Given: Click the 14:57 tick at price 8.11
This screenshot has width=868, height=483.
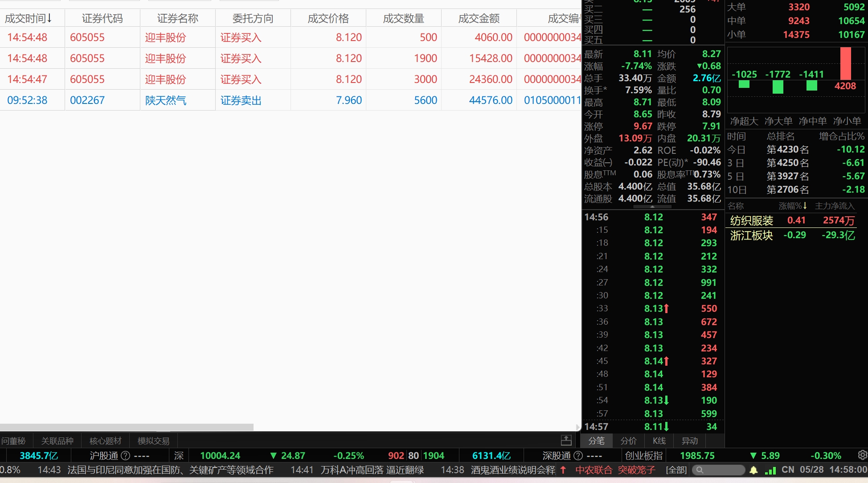Looking at the screenshot, I should tap(653, 426).
